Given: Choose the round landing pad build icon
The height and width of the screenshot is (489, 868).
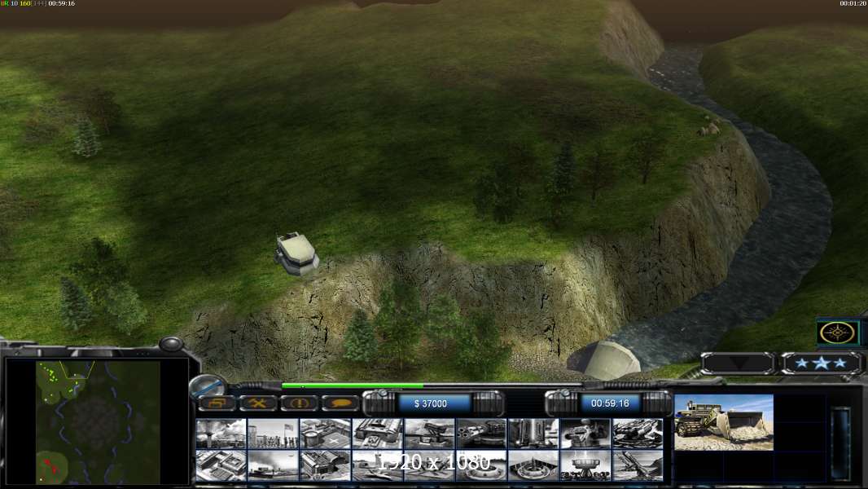Looking at the screenshot, I should coord(481,465).
